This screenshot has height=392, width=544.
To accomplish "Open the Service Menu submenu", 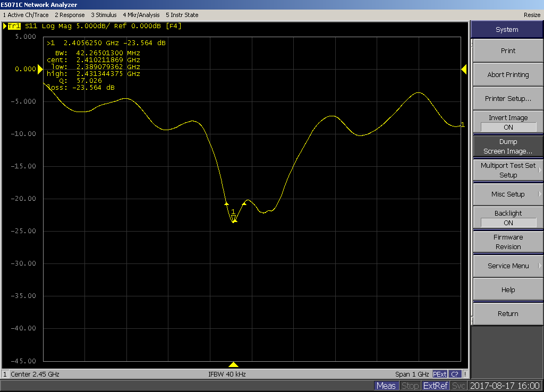I will [508, 266].
